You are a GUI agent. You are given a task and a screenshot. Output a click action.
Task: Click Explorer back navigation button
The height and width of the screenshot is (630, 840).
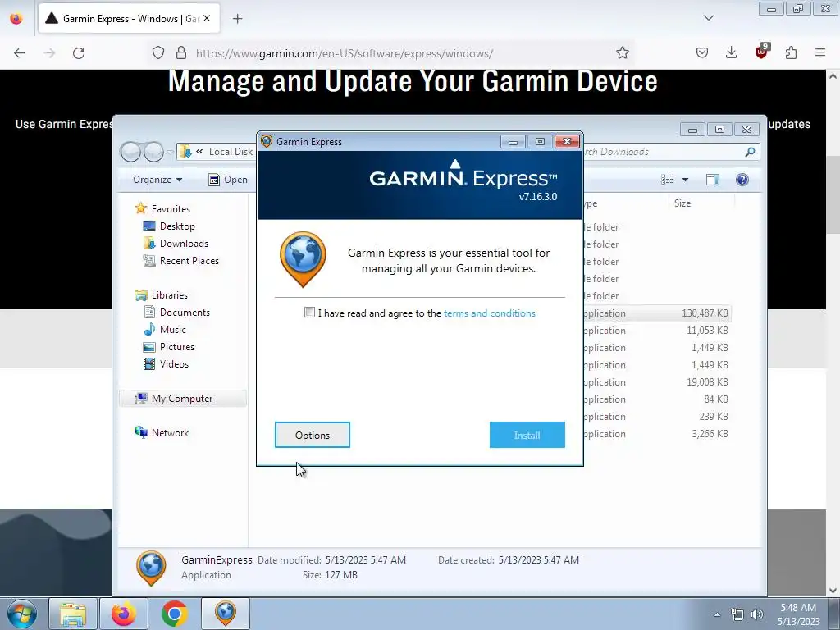[x=130, y=152]
